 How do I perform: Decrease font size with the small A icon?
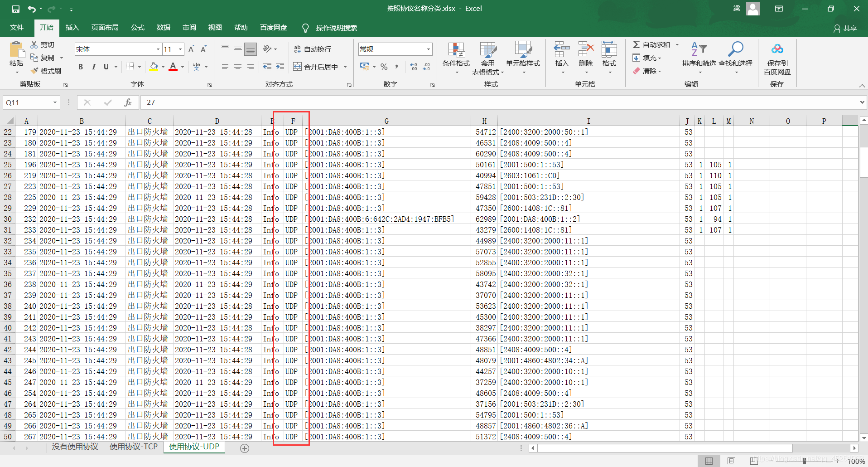click(x=203, y=49)
